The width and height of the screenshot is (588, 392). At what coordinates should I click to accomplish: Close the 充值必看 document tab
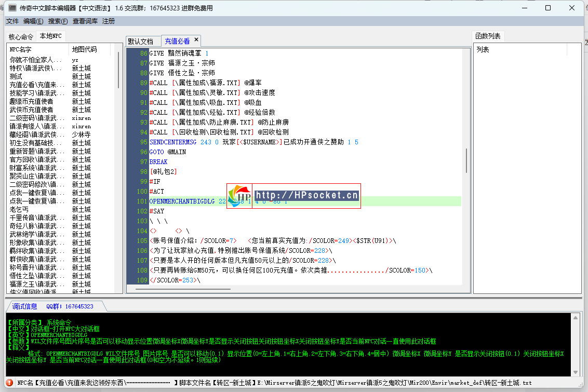tap(196, 40)
